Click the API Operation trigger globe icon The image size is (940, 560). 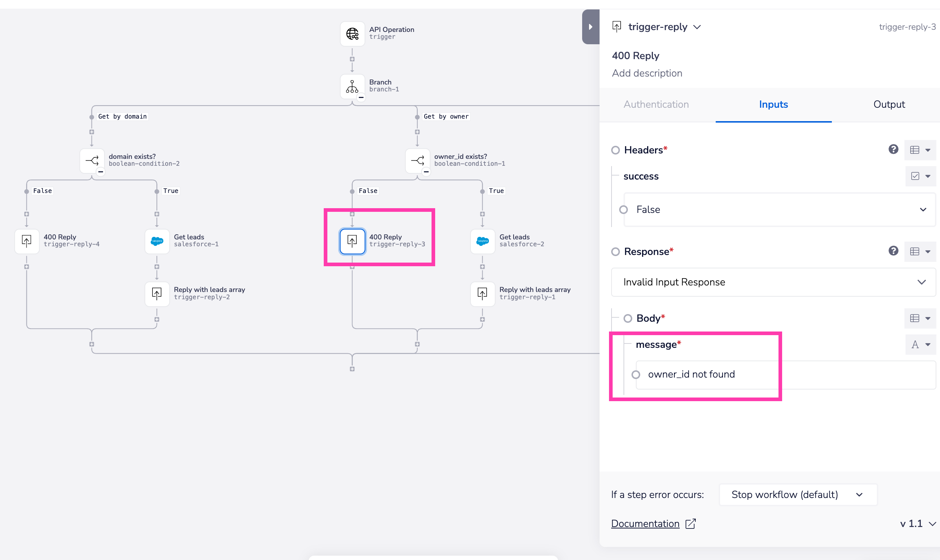[352, 34]
